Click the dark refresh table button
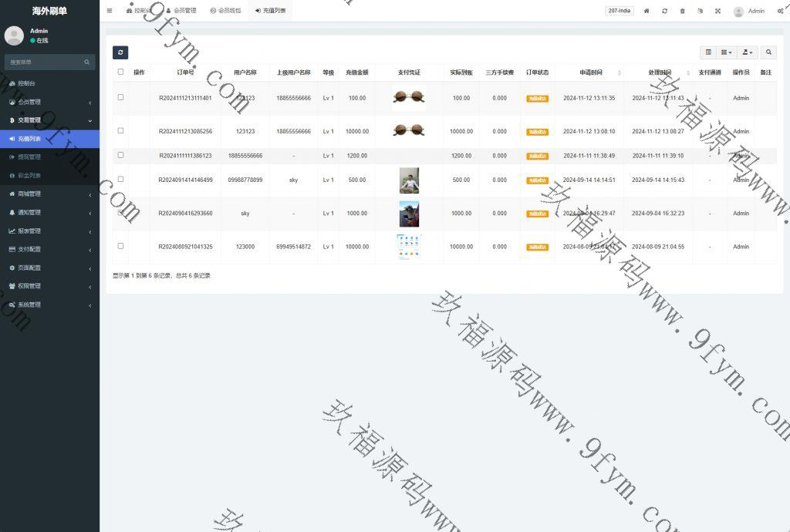790x532 pixels. pos(120,52)
